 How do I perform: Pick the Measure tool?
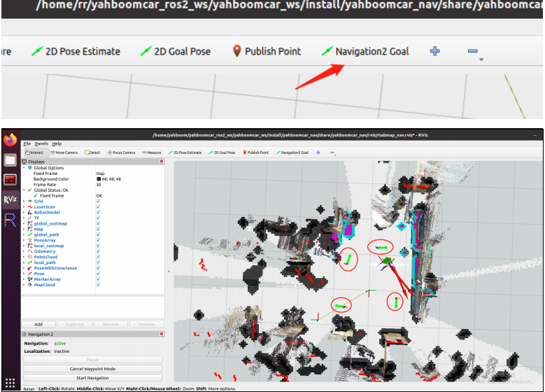(x=152, y=152)
